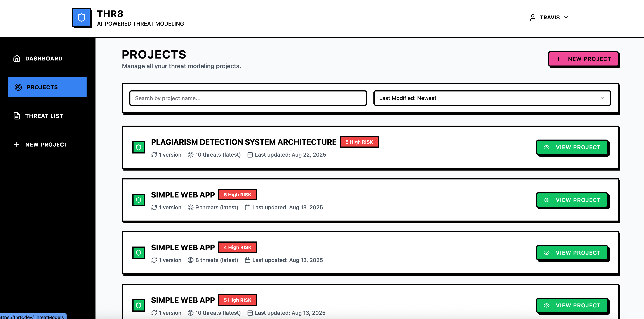Click the 4 High RISK badge
The image size is (644, 319).
coord(238,247)
